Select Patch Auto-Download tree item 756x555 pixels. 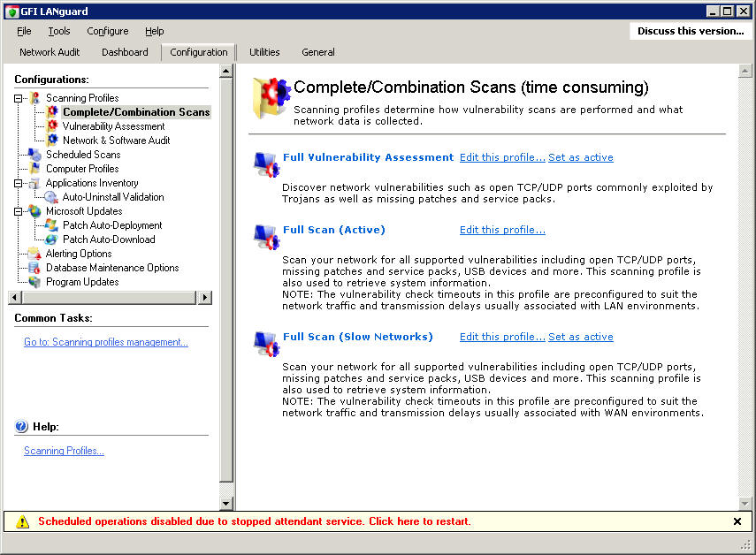(x=109, y=239)
